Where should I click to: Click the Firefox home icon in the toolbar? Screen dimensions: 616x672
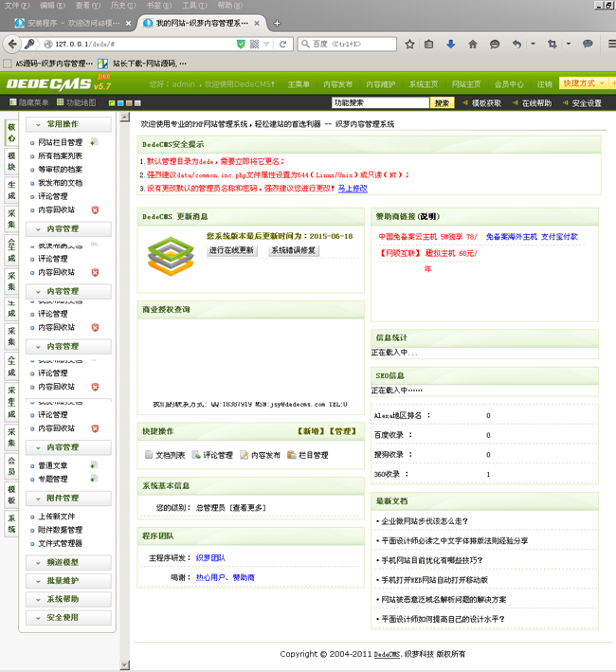coord(473,44)
